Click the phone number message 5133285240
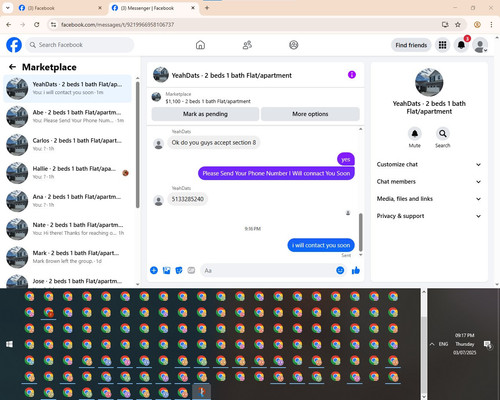This screenshot has width=500, height=400. click(x=187, y=199)
